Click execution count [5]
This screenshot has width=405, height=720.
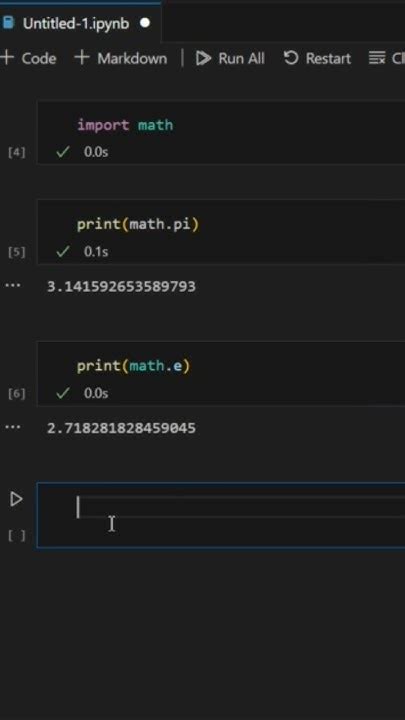[x=17, y=252]
